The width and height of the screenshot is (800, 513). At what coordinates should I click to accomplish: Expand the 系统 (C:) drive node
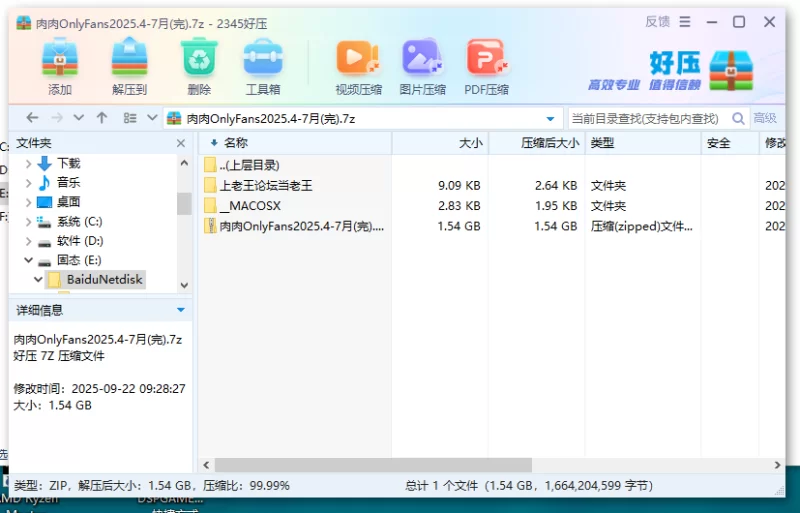29,222
